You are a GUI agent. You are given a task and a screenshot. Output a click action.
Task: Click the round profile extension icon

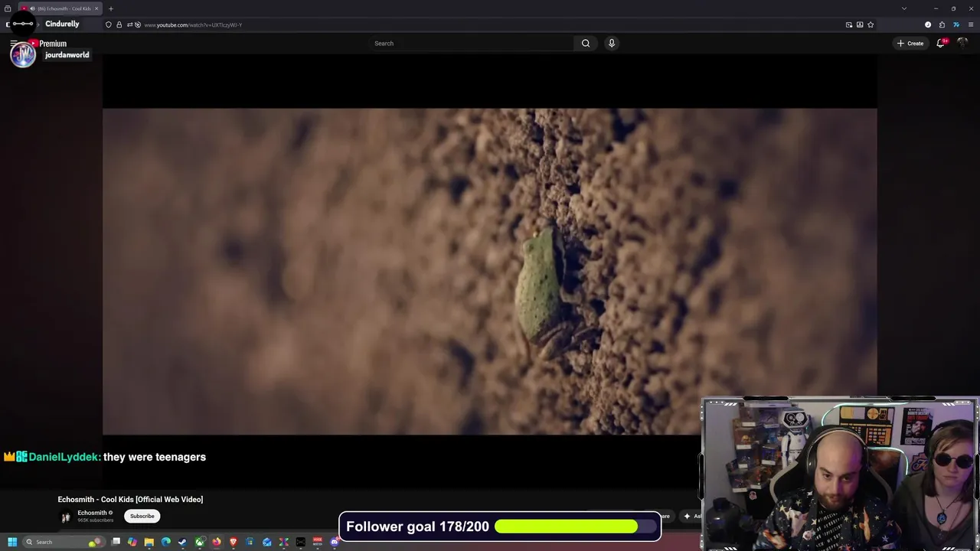(x=928, y=24)
